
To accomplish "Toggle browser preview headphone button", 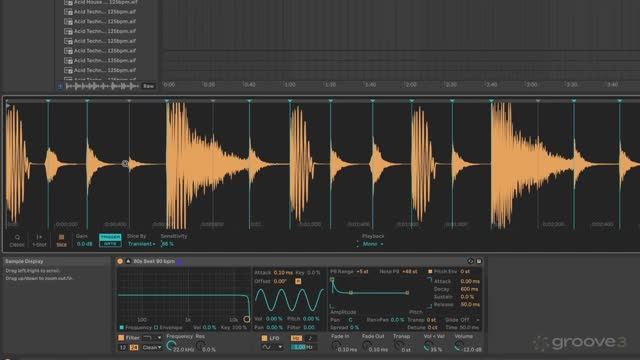I will (60, 86).
